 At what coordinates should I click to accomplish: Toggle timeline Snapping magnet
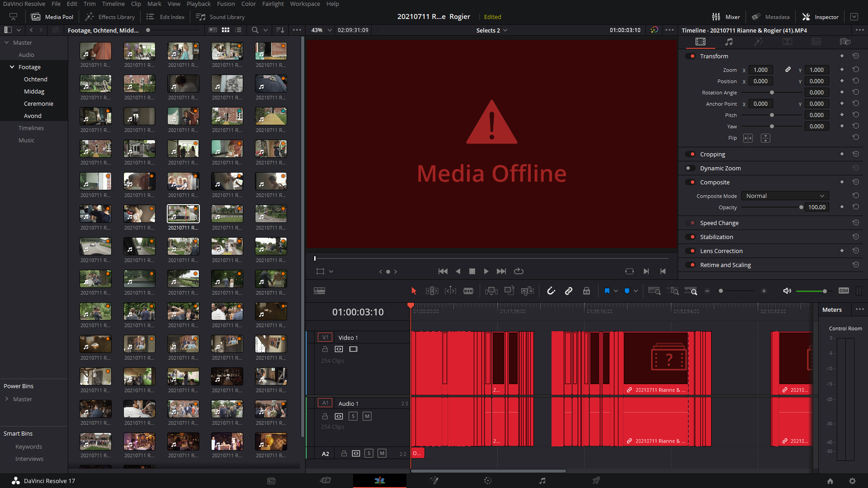pos(551,291)
